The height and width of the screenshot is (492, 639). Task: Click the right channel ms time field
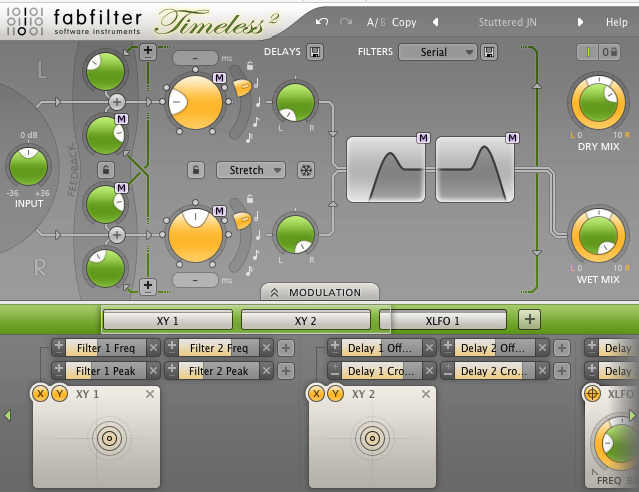pyautogui.click(x=195, y=280)
